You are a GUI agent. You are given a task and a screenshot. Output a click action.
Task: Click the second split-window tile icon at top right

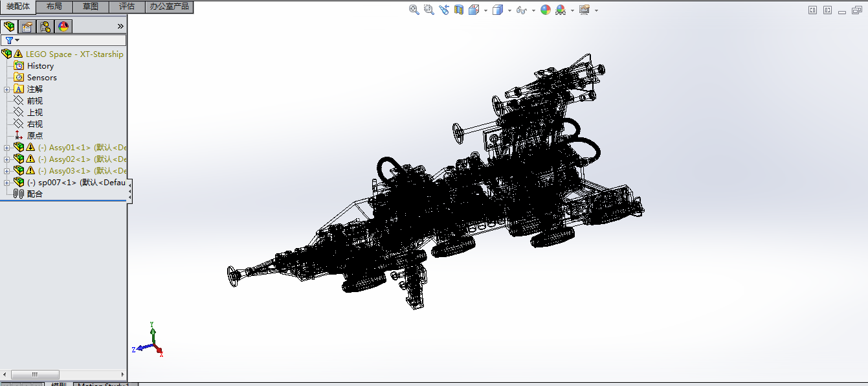click(x=828, y=10)
